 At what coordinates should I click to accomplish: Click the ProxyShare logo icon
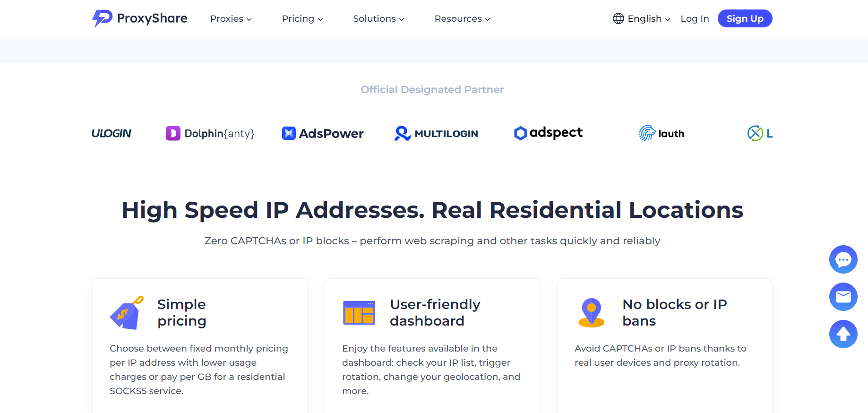pyautogui.click(x=102, y=18)
